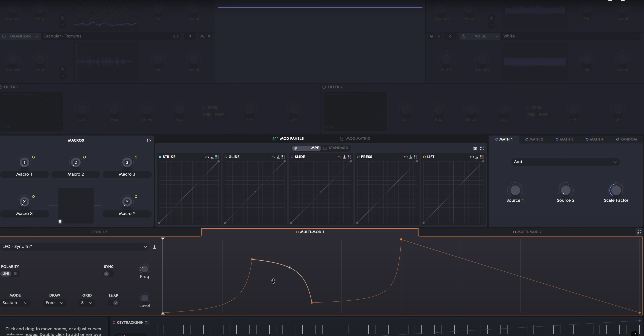Click Filter 2 tone POST button
This screenshot has height=336, width=644.
(543, 115)
